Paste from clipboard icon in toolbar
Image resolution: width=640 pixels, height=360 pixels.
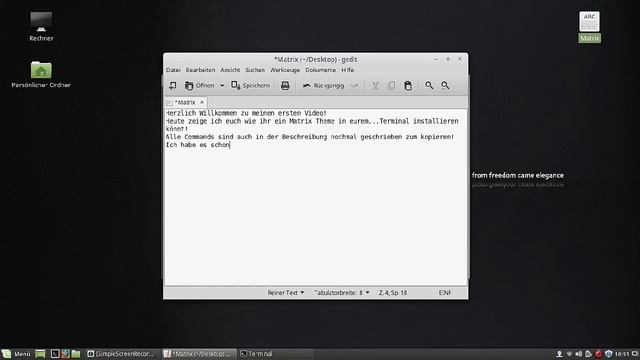[408, 85]
